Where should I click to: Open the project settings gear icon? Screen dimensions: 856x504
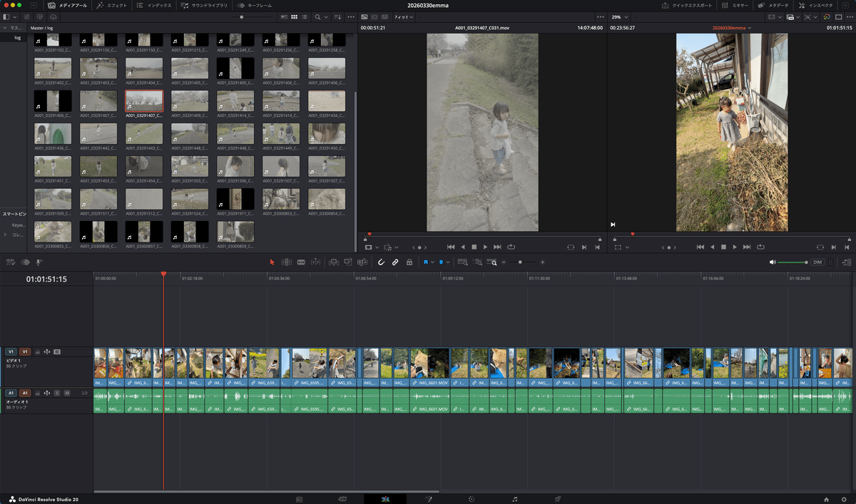tap(842, 499)
